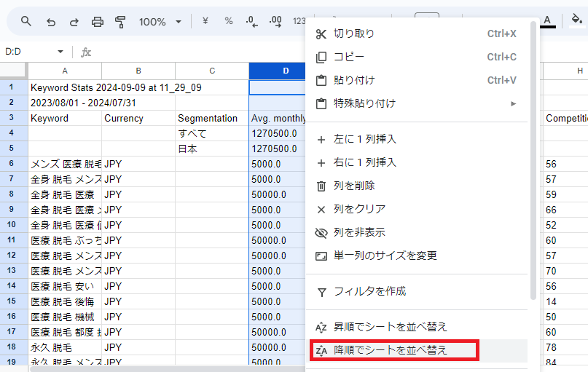Click フィルタを作成 menu entry
The image size is (588, 372).
click(369, 291)
